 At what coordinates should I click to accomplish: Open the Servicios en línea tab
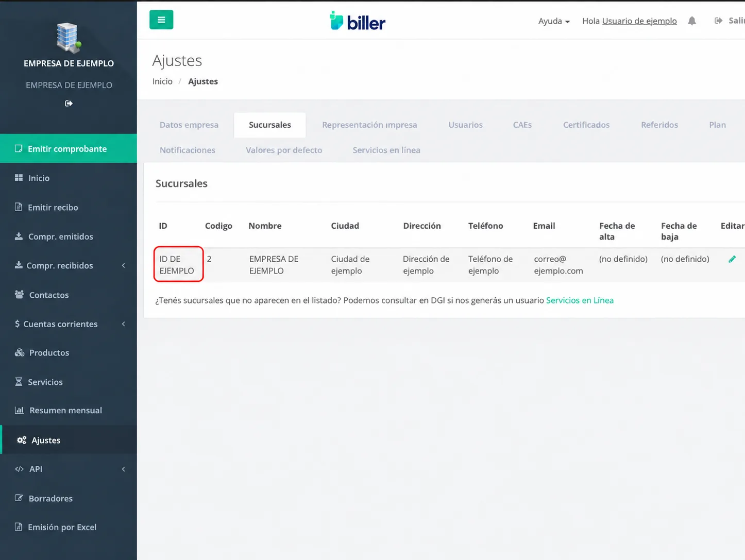pos(386,150)
